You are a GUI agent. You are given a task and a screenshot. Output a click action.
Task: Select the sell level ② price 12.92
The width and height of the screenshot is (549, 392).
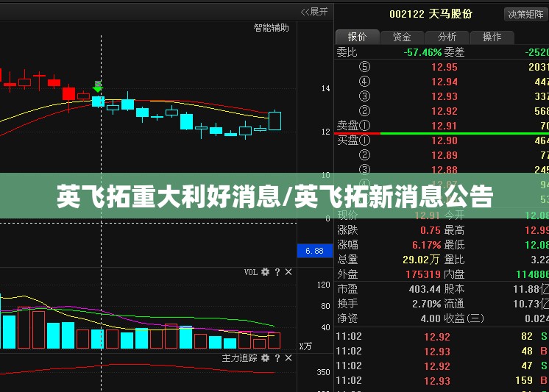(x=444, y=111)
